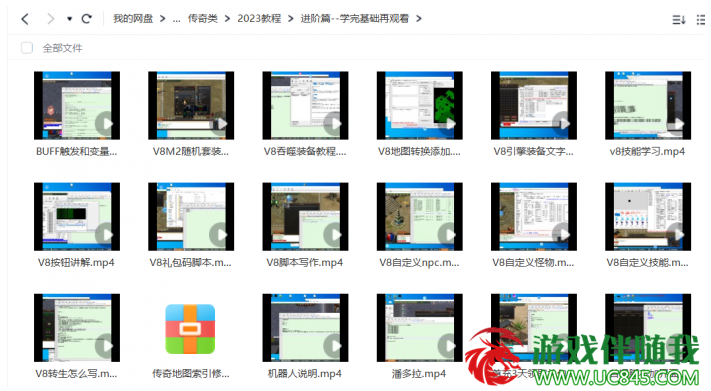Viewport: 711px width, 391px height.
Task: Click play icon on V8脚本写作.mp4 thumbnail
Action: pos(334,235)
